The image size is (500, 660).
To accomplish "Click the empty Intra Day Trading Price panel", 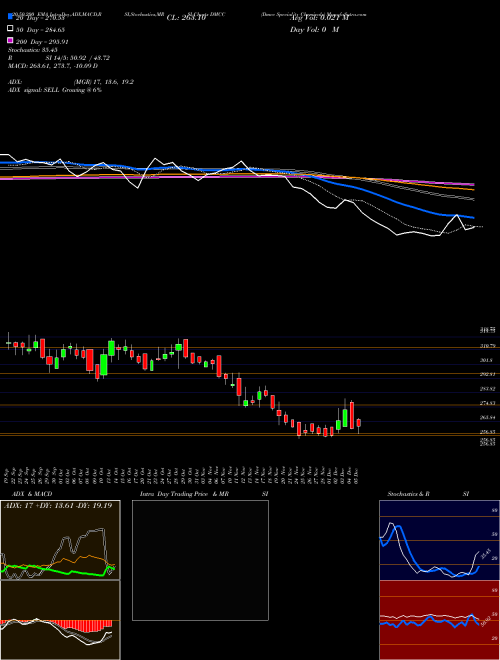I will [x=200, y=560].
